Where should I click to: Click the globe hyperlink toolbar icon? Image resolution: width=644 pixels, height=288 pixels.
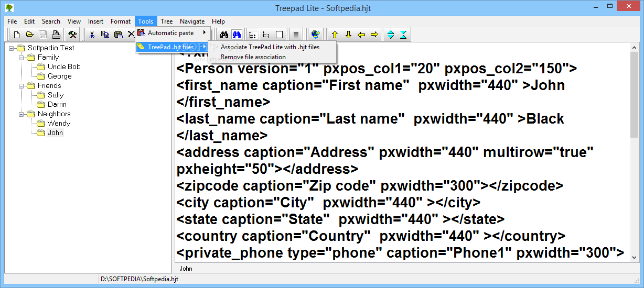click(x=315, y=35)
